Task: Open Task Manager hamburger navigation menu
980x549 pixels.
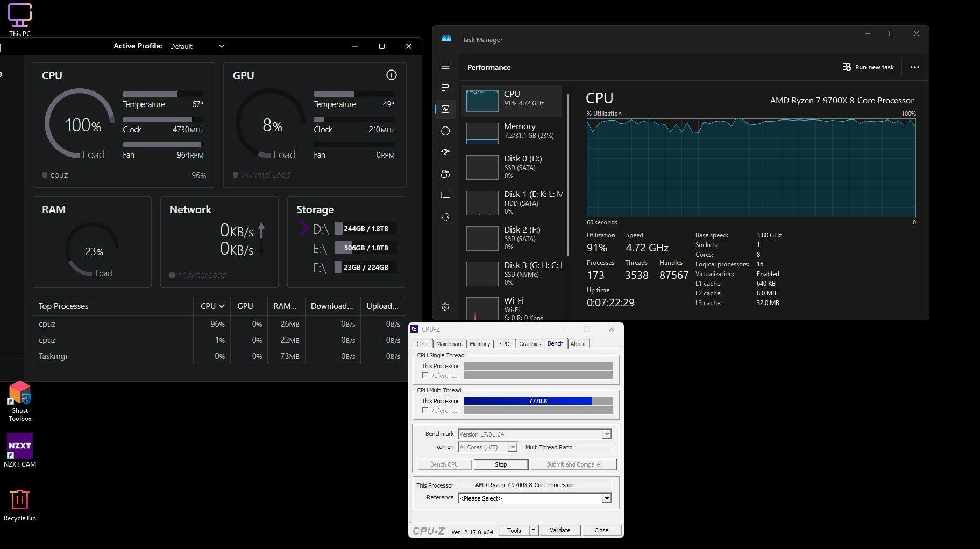Action: [445, 66]
